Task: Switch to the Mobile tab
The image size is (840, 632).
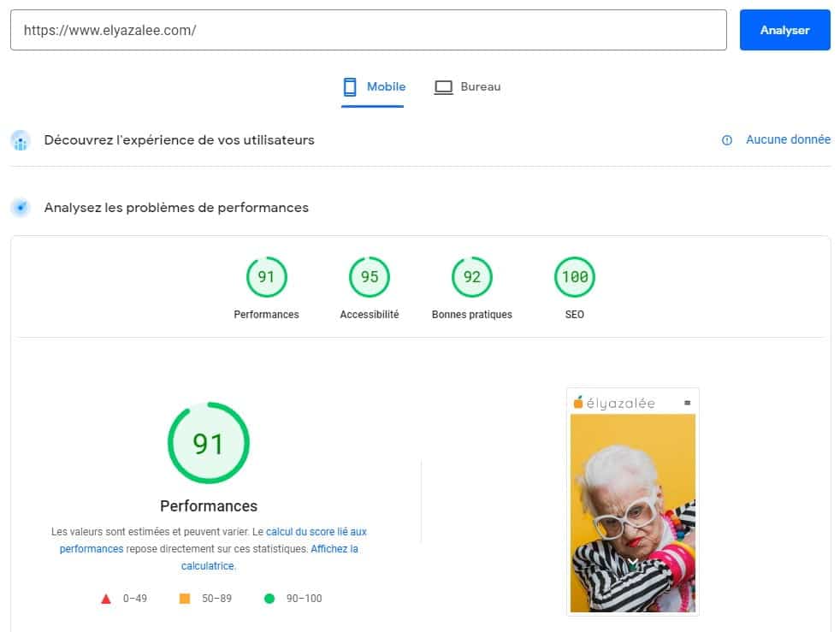Action: (x=374, y=87)
